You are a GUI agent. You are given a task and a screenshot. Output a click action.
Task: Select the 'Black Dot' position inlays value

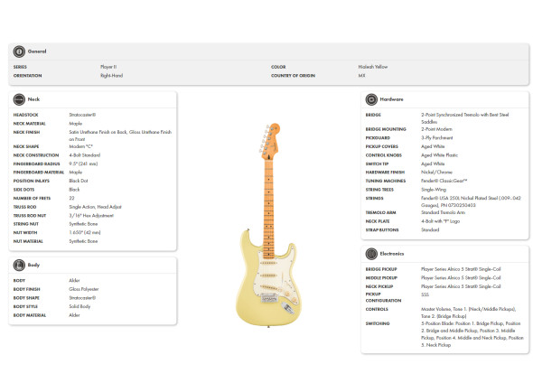[79, 181]
